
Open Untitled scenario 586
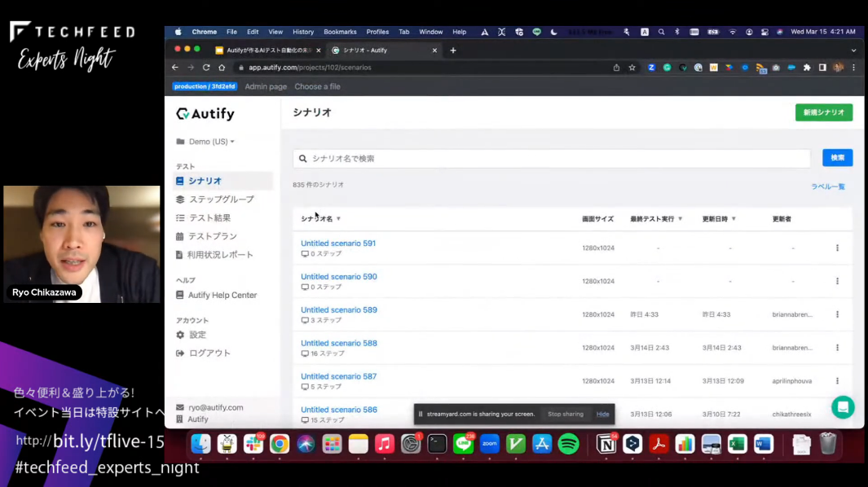[x=339, y=410]
